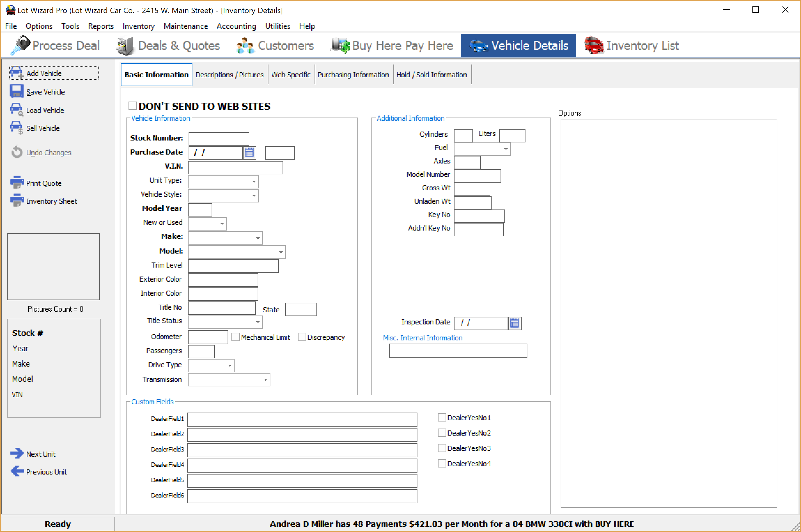Click the V.I.N. input field

(235, 167)
